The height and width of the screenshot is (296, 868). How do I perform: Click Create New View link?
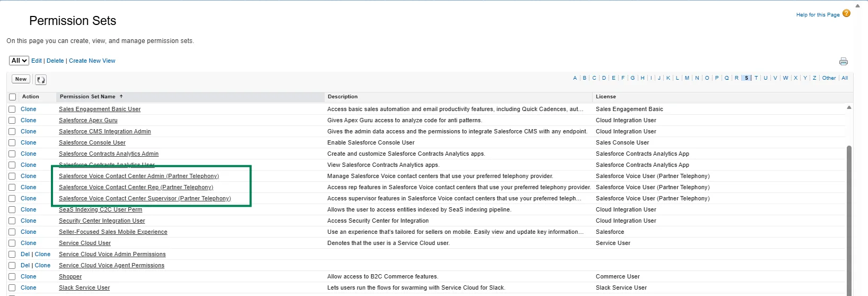(92, 61)
